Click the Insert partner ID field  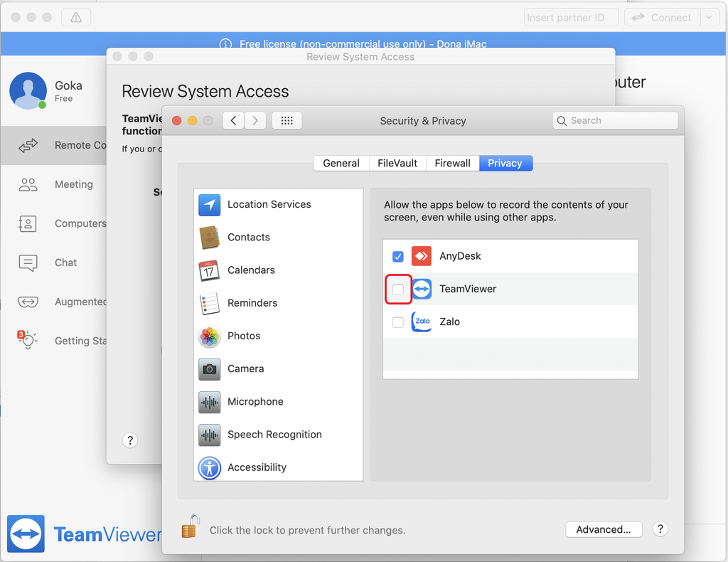[572, 18]
